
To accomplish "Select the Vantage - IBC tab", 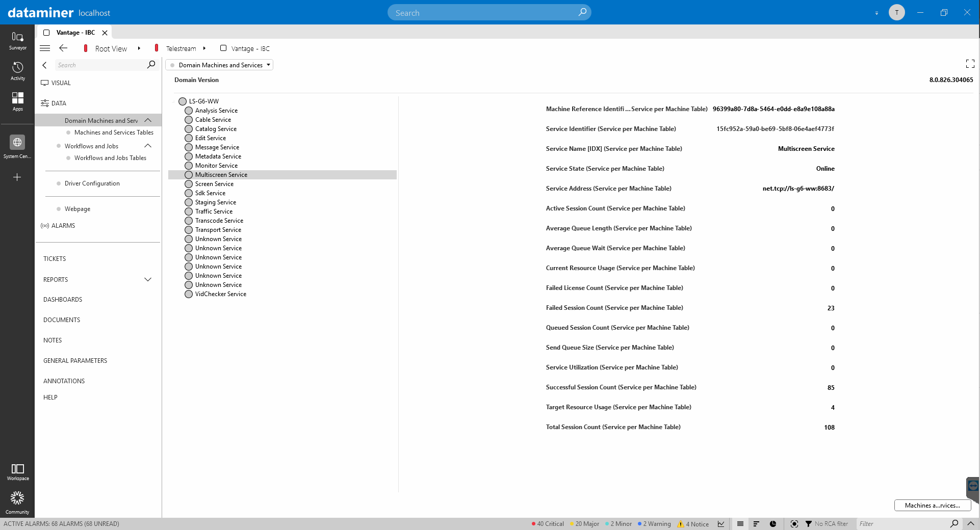I will pyautogui.click(x=75, y=33).
